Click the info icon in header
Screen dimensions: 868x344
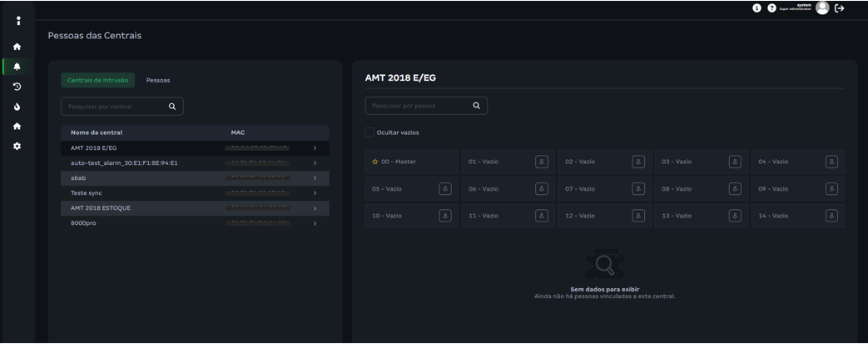(756, 7)
